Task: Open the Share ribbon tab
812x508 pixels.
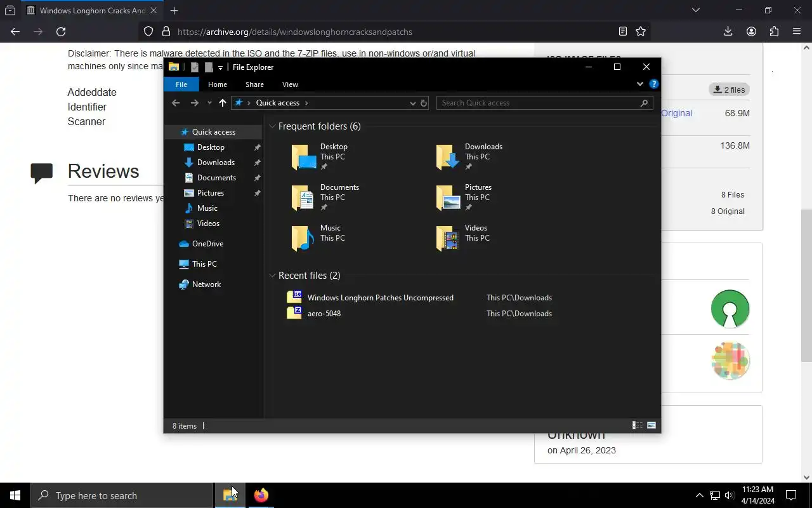Action: [x=254, y=84]
